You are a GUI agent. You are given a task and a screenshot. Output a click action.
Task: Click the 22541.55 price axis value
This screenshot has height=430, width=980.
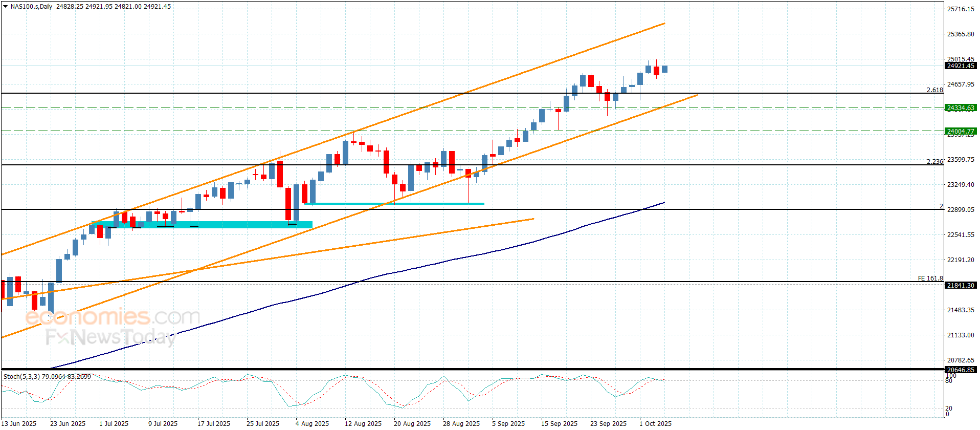point(961,235)
